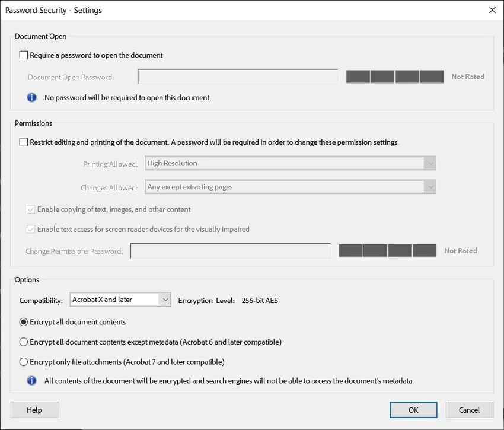Click the Help button
The image size is (504, 430).
pos(34,409)
